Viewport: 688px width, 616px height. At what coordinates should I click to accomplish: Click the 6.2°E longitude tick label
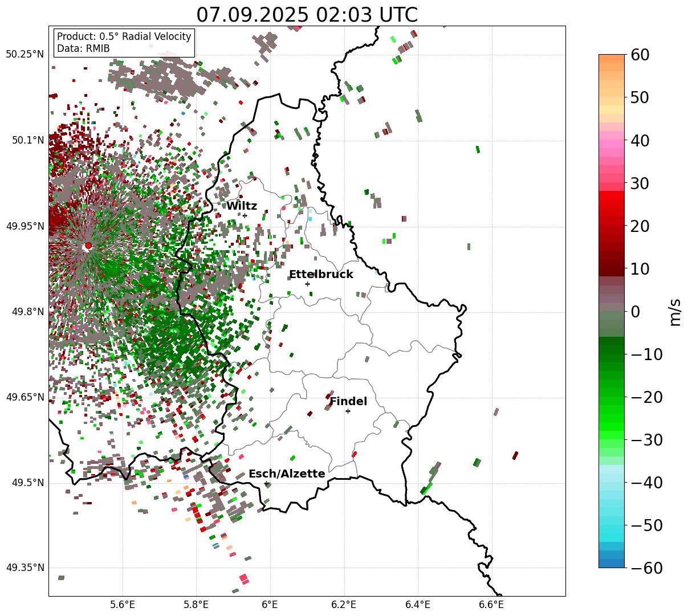click(x=344, y=604)
